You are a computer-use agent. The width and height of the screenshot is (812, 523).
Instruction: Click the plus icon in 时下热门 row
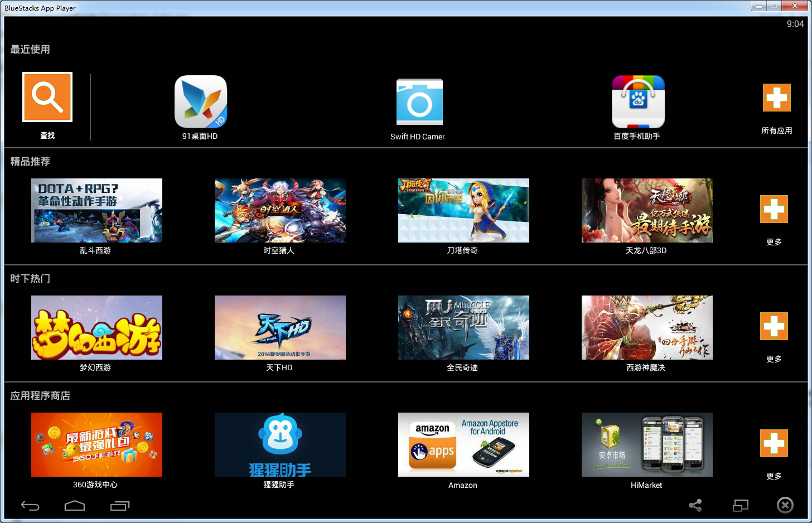pos(774,326)
